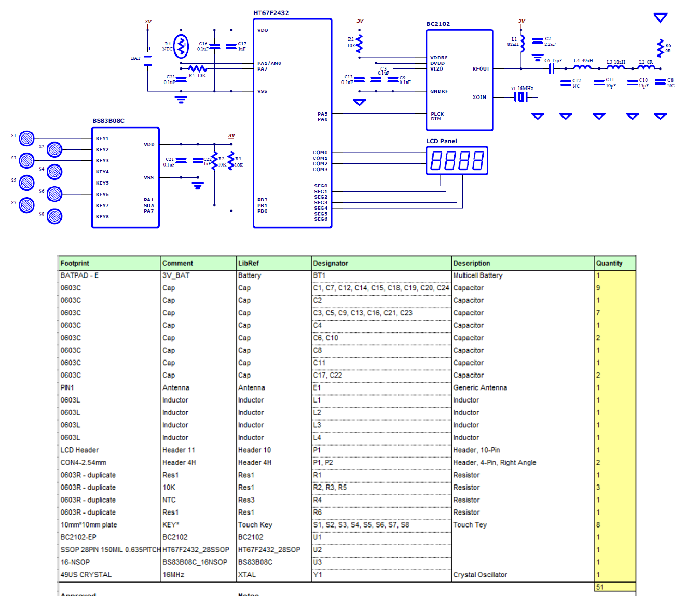Select the Crystal Oscillator description cell
This screenshot has width=700, height=596.
point(523,574)
